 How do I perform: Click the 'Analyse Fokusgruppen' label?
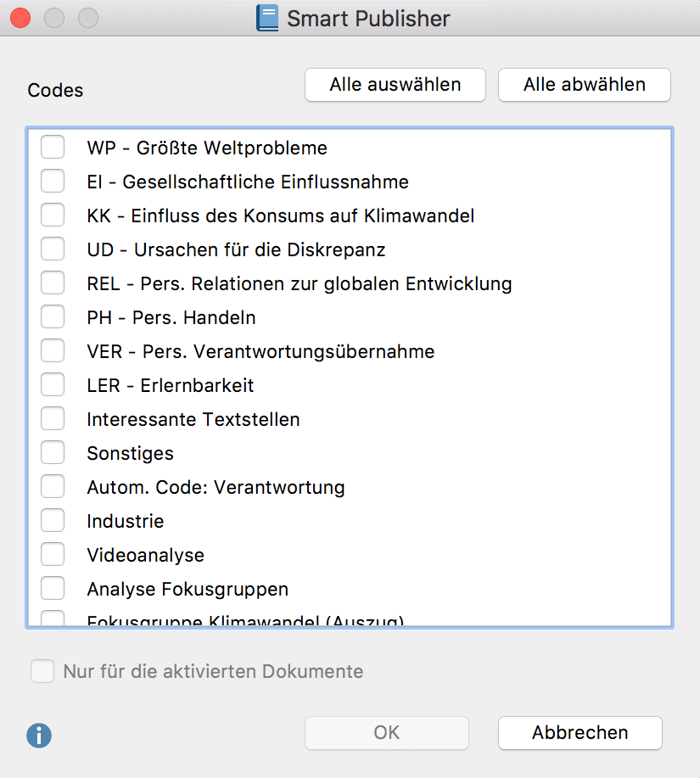tap(188, 590)
